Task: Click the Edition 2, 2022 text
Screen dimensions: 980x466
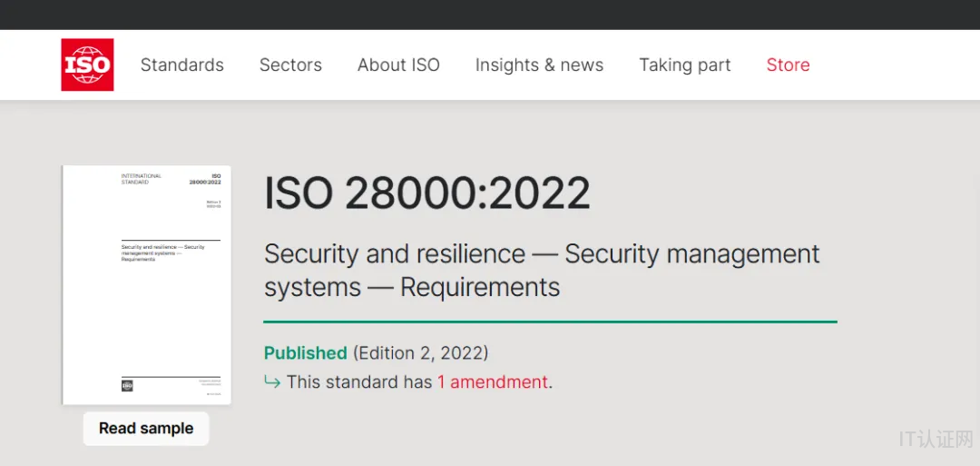Action: tap(421, 352)
